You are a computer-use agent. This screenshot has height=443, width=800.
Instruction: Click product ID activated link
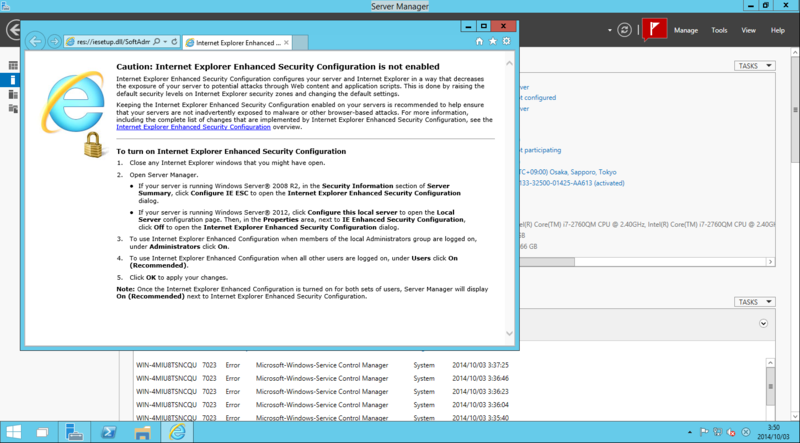pos(572,183)
